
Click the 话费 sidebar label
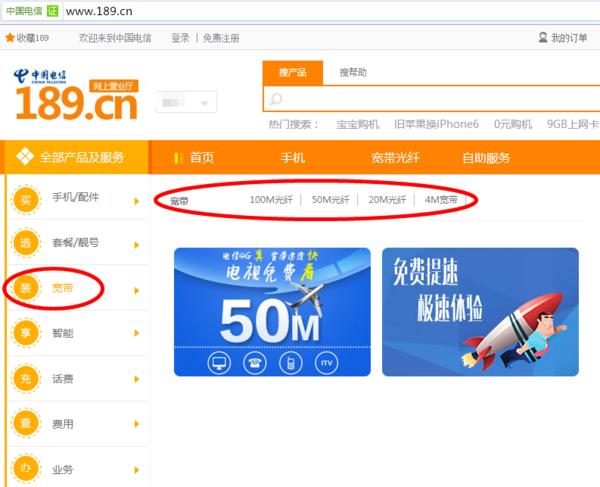[x=62, y=379]
